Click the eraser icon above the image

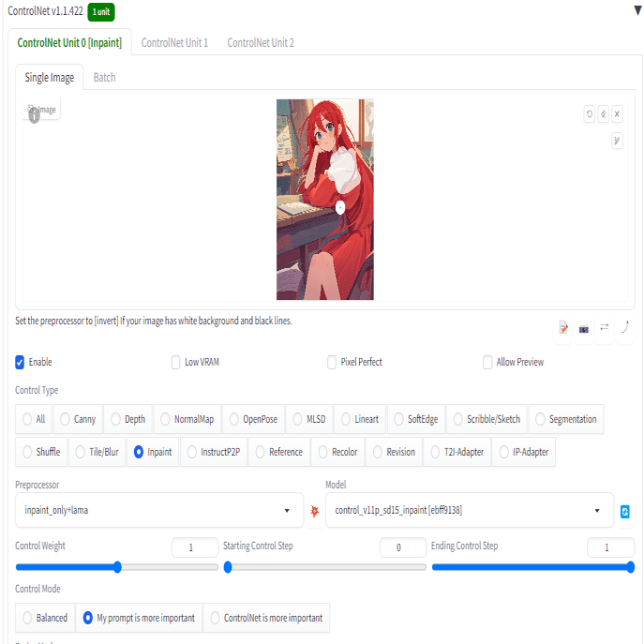click(x=604, y=114)
